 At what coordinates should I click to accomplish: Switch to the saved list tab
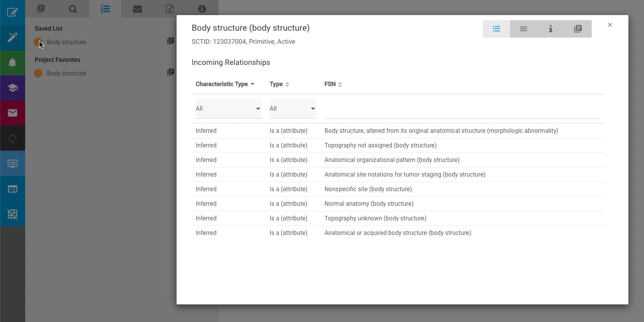point(105,9)
